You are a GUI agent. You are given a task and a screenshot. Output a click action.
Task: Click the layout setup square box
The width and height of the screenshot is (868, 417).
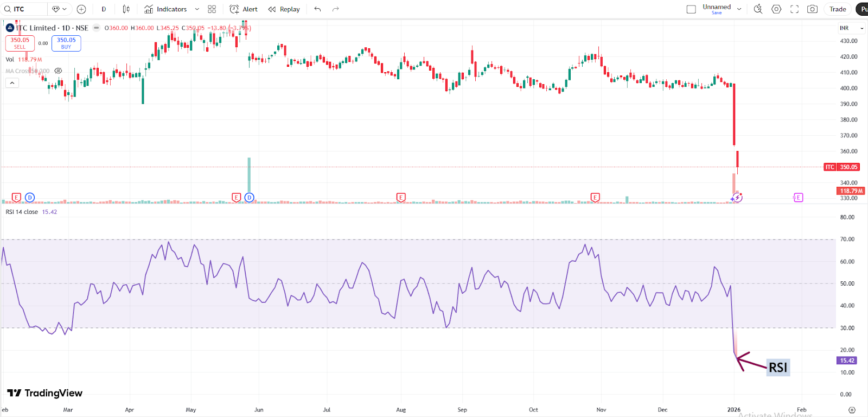point(691,9)
